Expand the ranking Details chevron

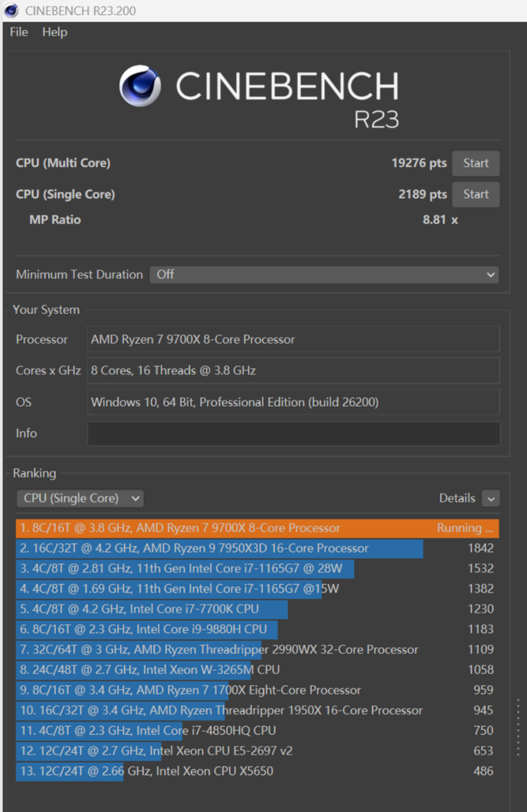point(491,498)
